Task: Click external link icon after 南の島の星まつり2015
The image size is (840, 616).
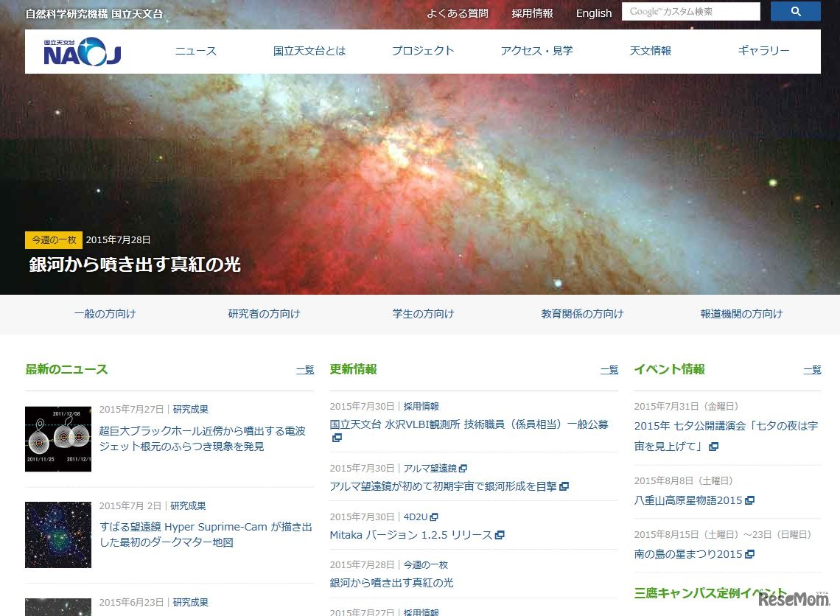Action: tap(750, 553)
